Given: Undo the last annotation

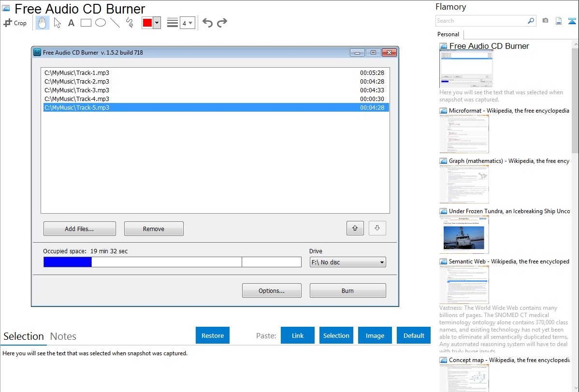Looking at the screenshot, I should pyautogui.click(x=207, y=23).
